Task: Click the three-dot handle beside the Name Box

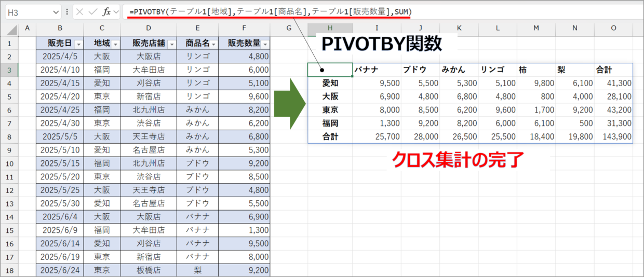Action: pyautogui.click(x=67, y=11)
